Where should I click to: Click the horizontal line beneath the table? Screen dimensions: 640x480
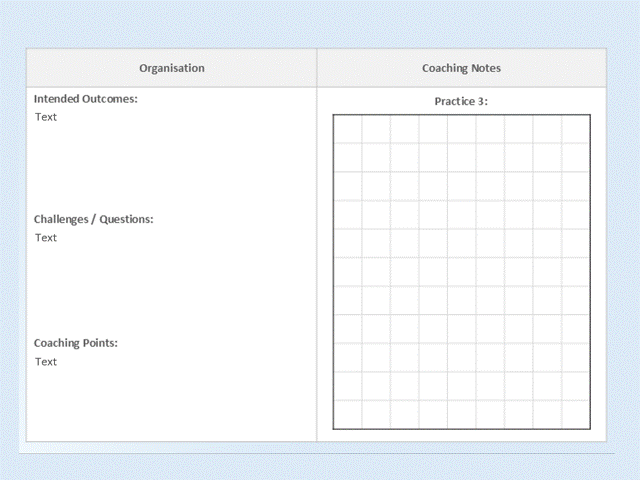coord(320,453)
